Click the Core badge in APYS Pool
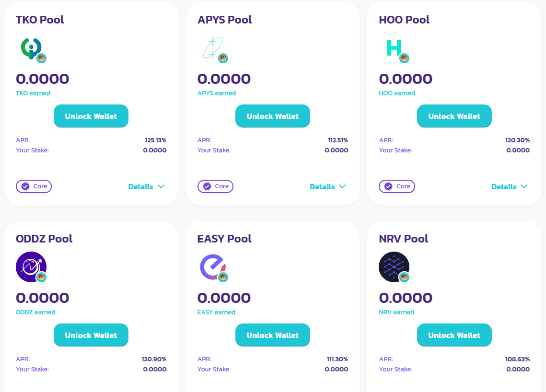Viewport: 546px width, 392px height. (x=216, y=186)
